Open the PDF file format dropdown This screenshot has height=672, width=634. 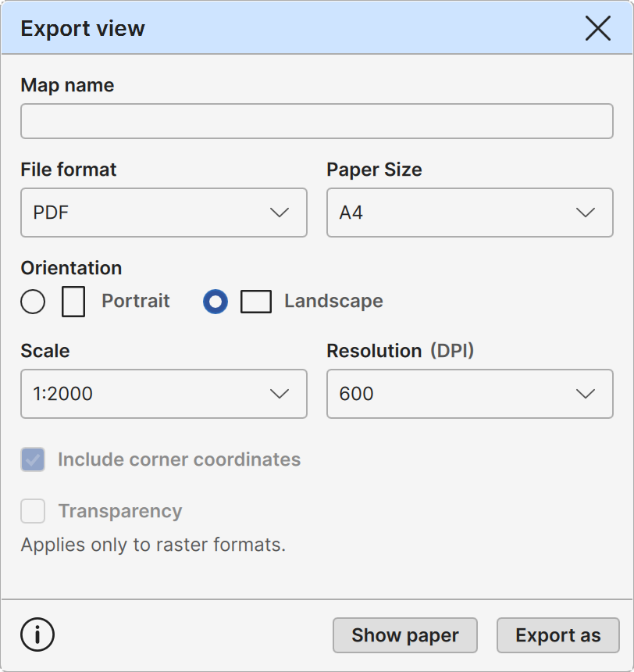pos(164,213)
